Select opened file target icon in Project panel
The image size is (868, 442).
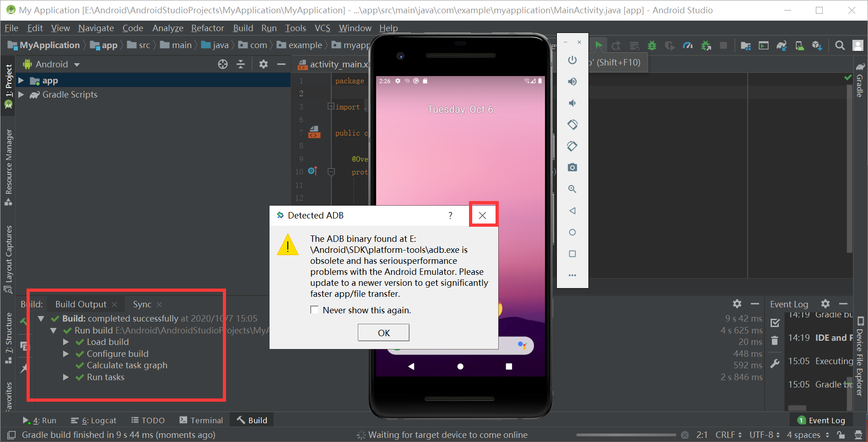(x=223, y=64)
